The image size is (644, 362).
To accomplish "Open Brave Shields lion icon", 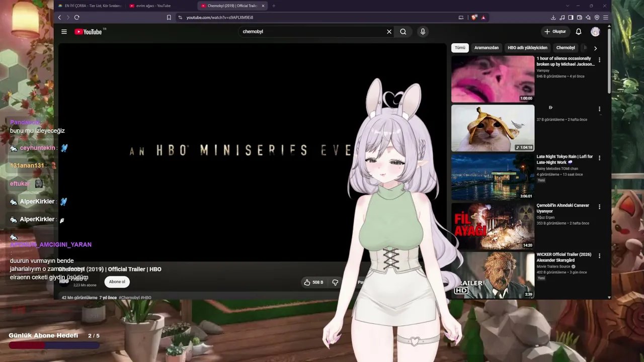I will pos(474,18).
